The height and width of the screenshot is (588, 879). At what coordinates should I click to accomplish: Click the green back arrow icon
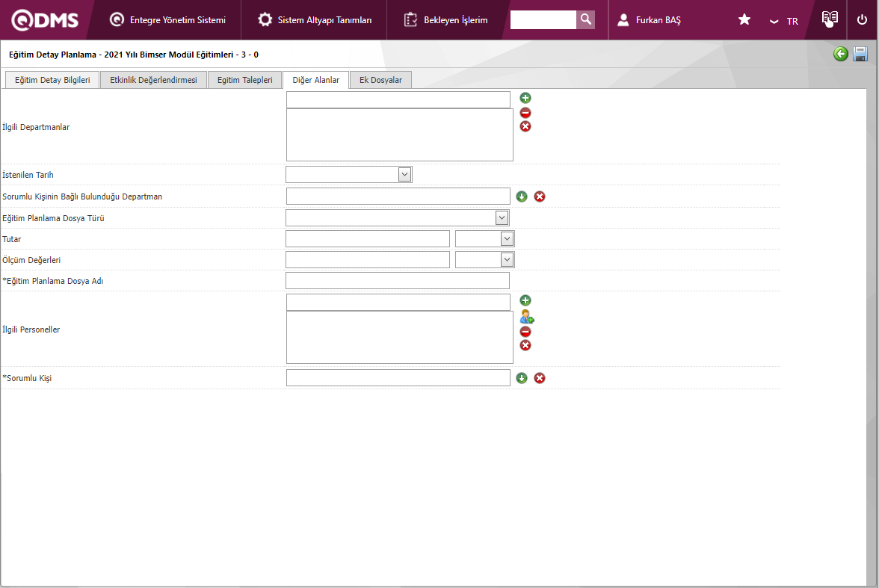point(841,54)
